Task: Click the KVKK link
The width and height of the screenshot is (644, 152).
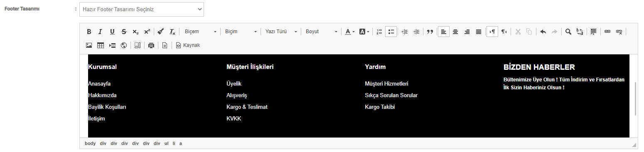Action: point(234,118)
